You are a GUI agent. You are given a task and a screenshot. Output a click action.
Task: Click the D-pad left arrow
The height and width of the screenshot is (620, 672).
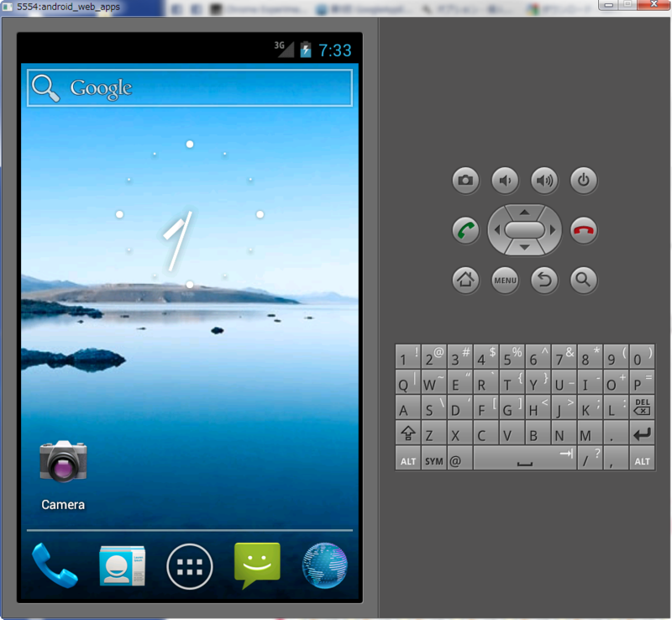pyautogui.click(x=496, y=230)
